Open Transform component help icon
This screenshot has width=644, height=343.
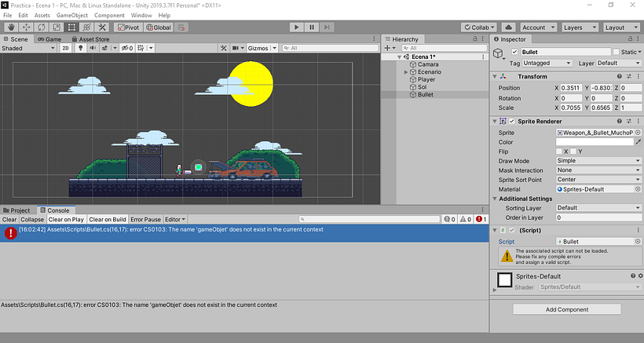pyautogui.click(x=620, y=76)
